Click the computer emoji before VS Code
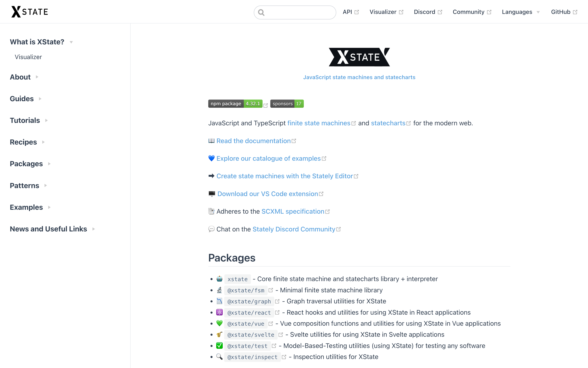The height and width of the screenshot is (368, 588). (x=212, y=194)
